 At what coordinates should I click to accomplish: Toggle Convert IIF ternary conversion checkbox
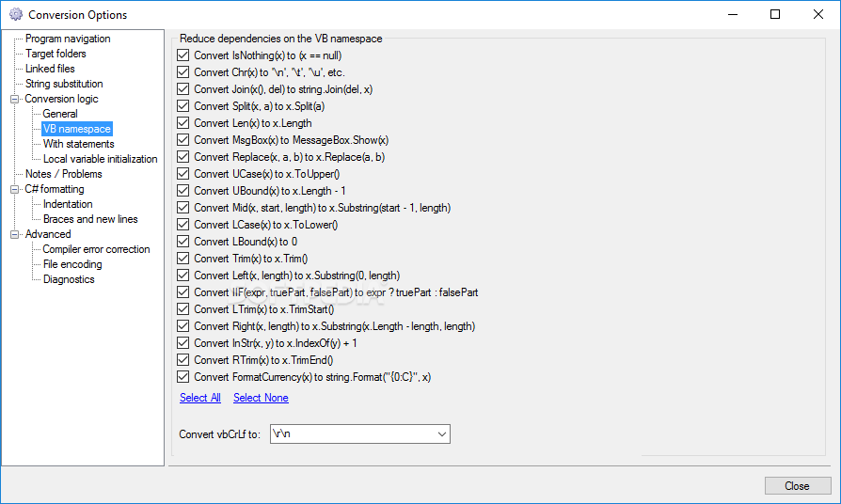pyautogui.click(x=182, y=291)
